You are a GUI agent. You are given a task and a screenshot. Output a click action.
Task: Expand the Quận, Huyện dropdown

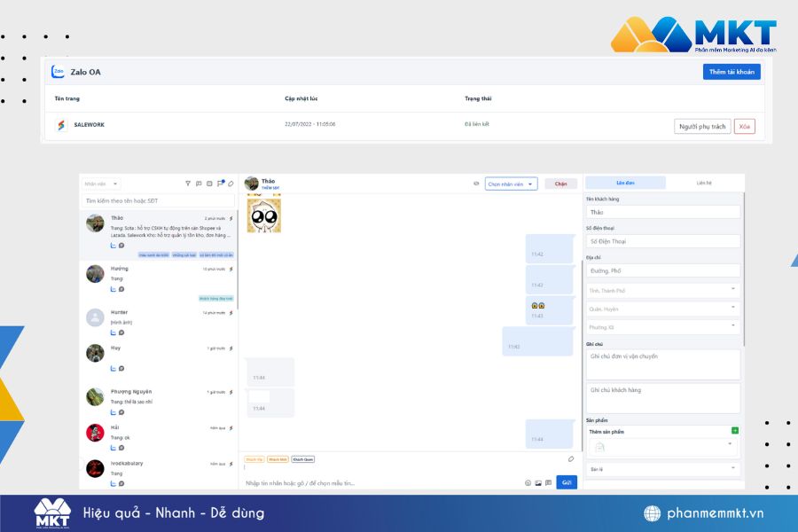pos(663,309)
